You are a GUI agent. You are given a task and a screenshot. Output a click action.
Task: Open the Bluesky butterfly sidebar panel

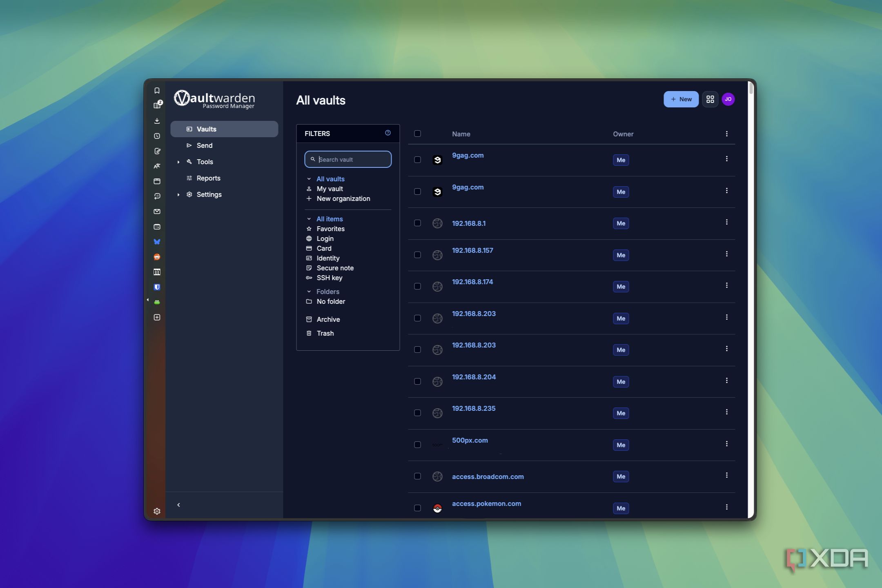coord(157,242)
